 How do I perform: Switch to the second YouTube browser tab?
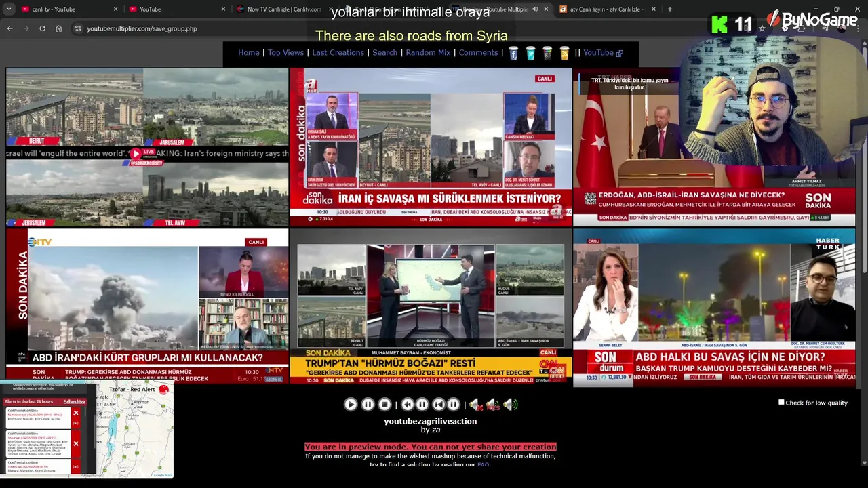point(176,9)
